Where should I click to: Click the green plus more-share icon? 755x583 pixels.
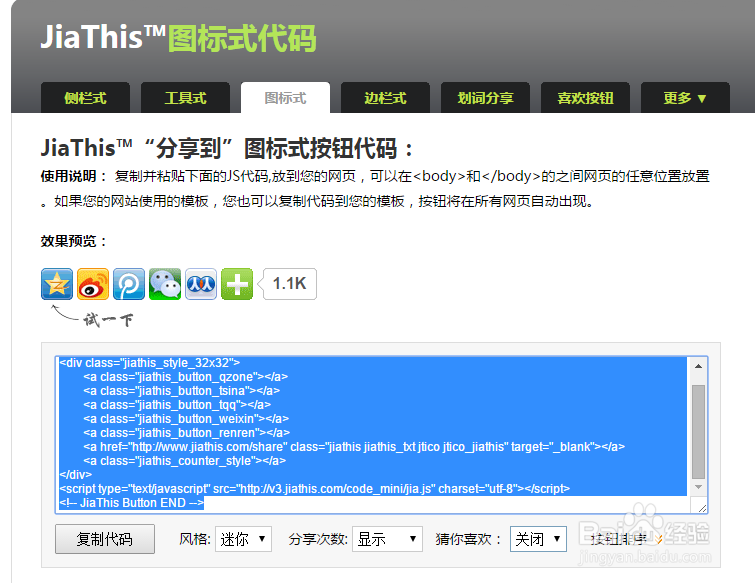237,284
